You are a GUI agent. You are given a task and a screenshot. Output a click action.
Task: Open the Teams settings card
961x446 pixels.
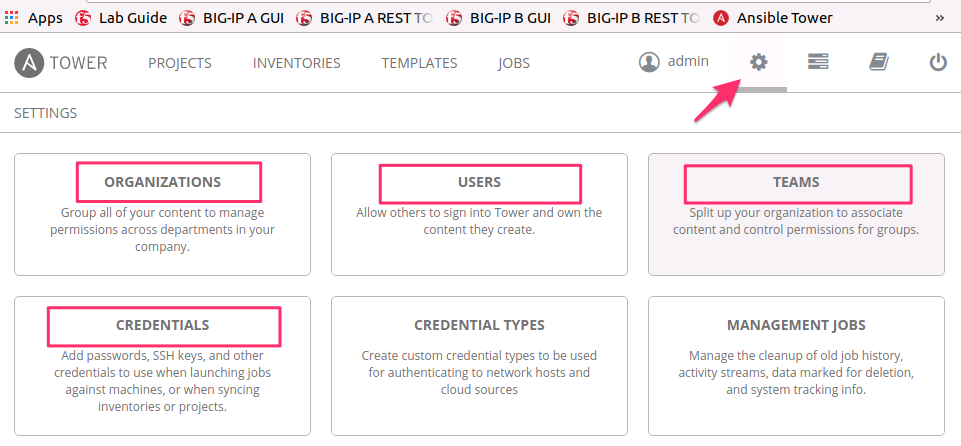click(796, 214)
